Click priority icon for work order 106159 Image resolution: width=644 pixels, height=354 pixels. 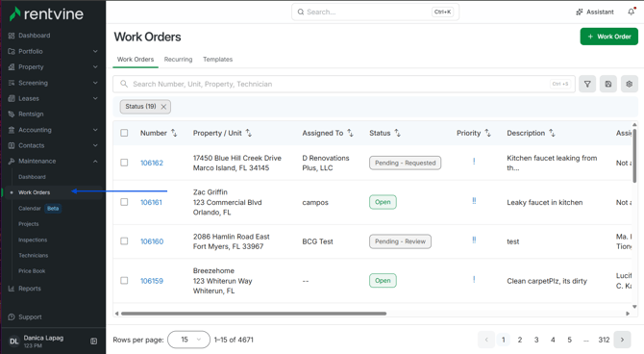coord(474,280)
